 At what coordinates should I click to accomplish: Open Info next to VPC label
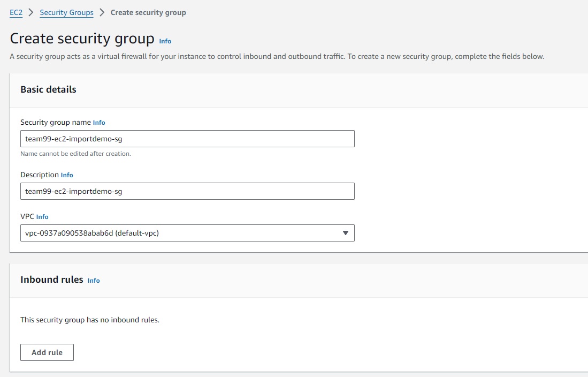click(42, 217)
